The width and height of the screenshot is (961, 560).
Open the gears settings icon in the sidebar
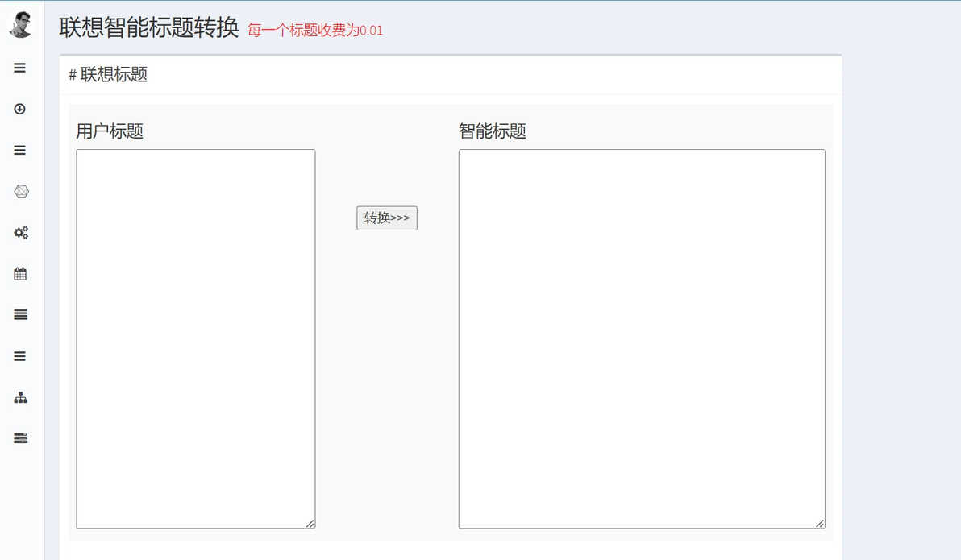click(x=21, y=233)
